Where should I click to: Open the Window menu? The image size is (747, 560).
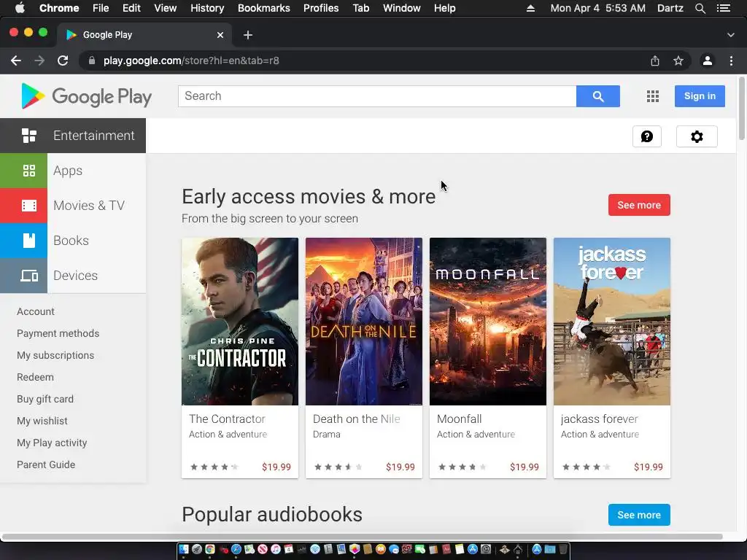point(402,8)
